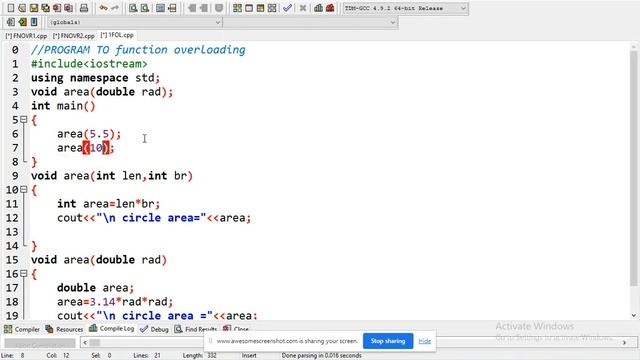Click the Insert snippet icon in second toolbar row
The image size is (640, 360).
coord(11,22)
